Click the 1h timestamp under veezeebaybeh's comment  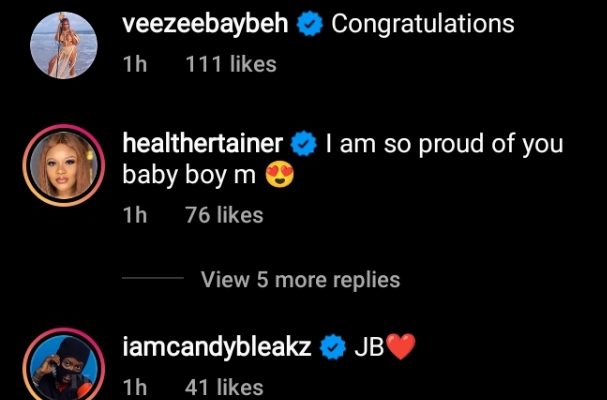134,65
